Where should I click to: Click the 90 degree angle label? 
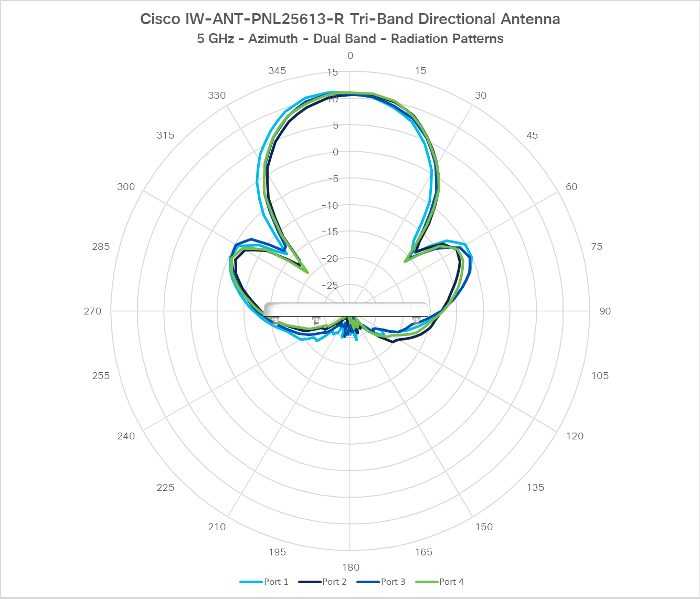[x=605, y=311]
